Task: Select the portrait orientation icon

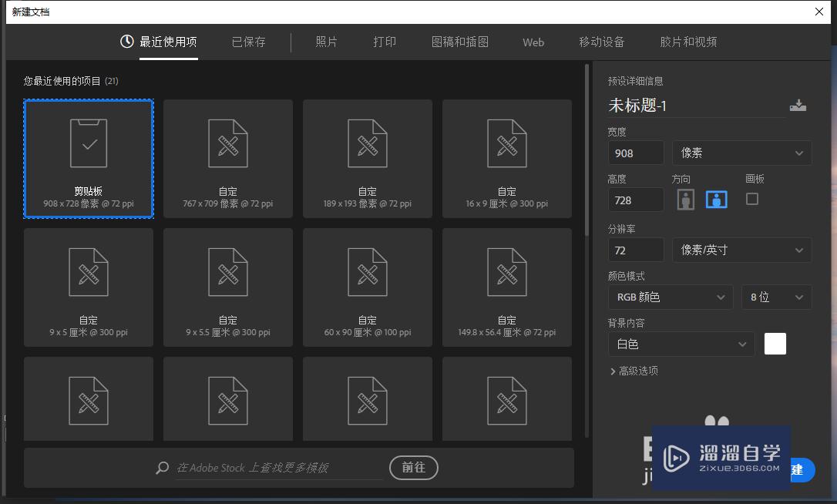Action: (x=684, y=199)
